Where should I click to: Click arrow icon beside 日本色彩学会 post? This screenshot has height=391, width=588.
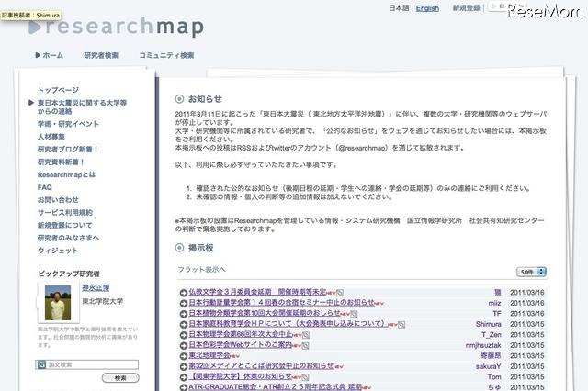[x=184, y=345]
